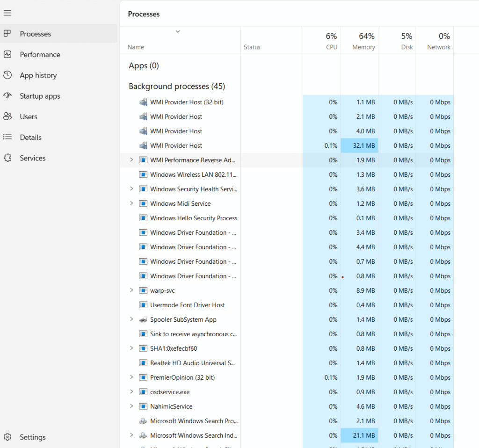
Task: Expand Spooler SubSystem App
Action: (x=131, y=319)
